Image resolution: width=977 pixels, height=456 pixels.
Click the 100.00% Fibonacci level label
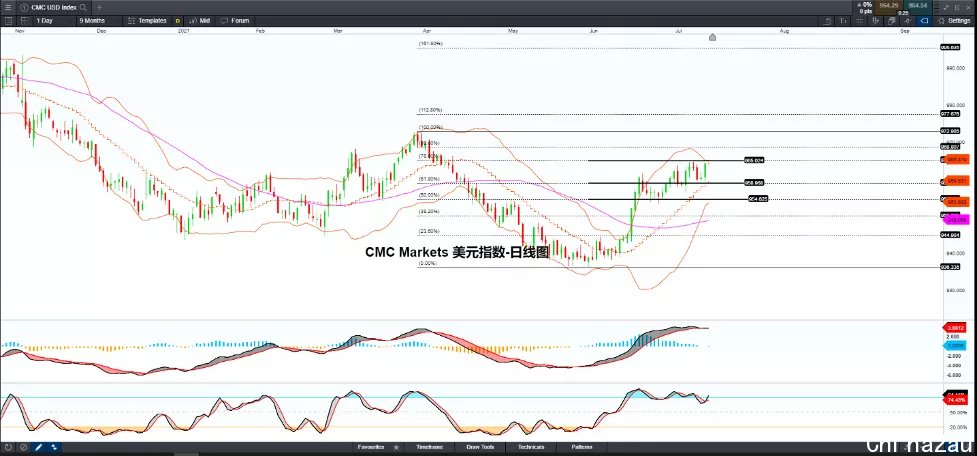[x=431, y=127]
